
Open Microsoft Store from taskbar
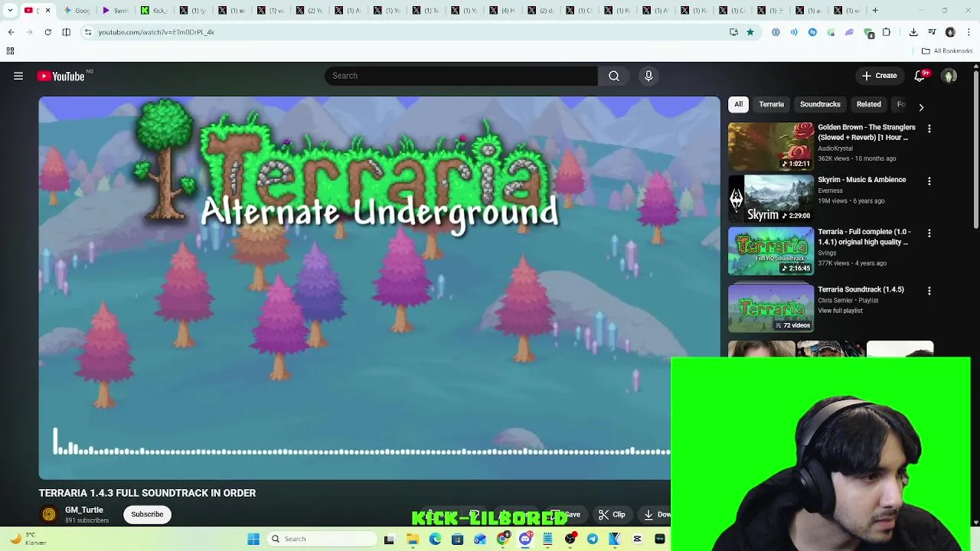point(457,539)
